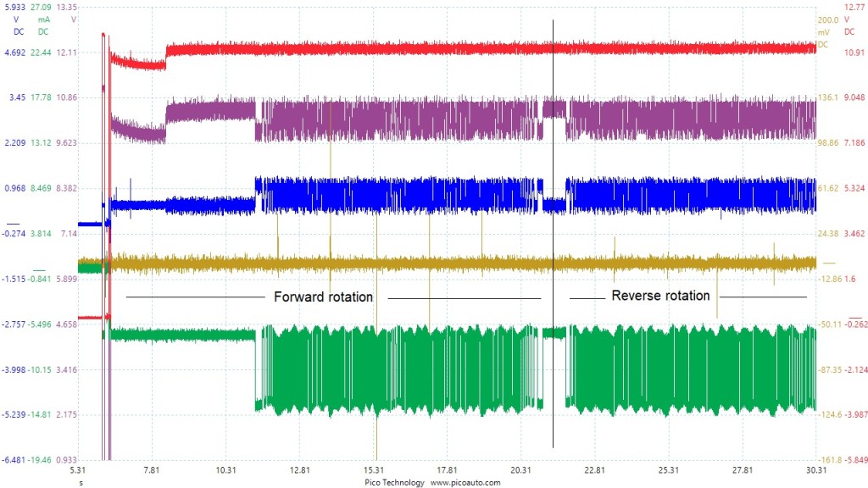This screenshot has width=868, height=488.
Task: Click the "Forward rotation" annotation label
Action: coord(323,297)
